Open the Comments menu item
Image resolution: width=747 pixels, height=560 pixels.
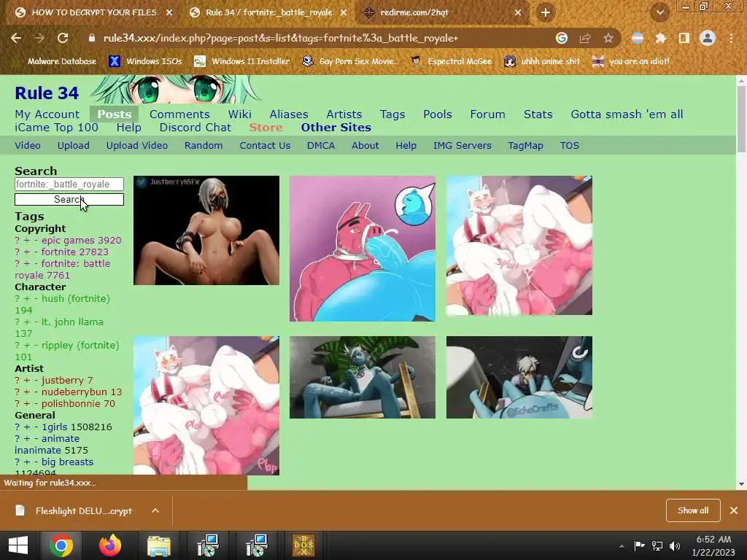click(179, 114)
